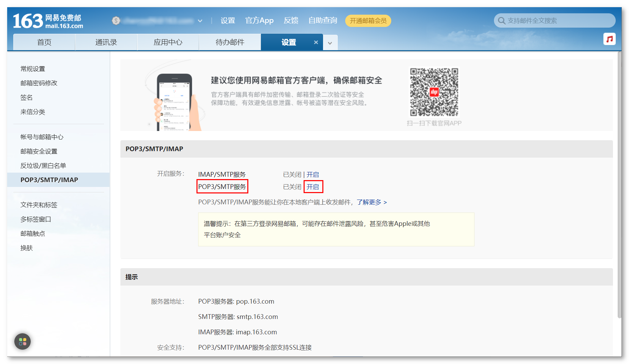
Task: Go to 邮箱密码修改 settings
Action: pyautogui.click(x=39, y=83)
